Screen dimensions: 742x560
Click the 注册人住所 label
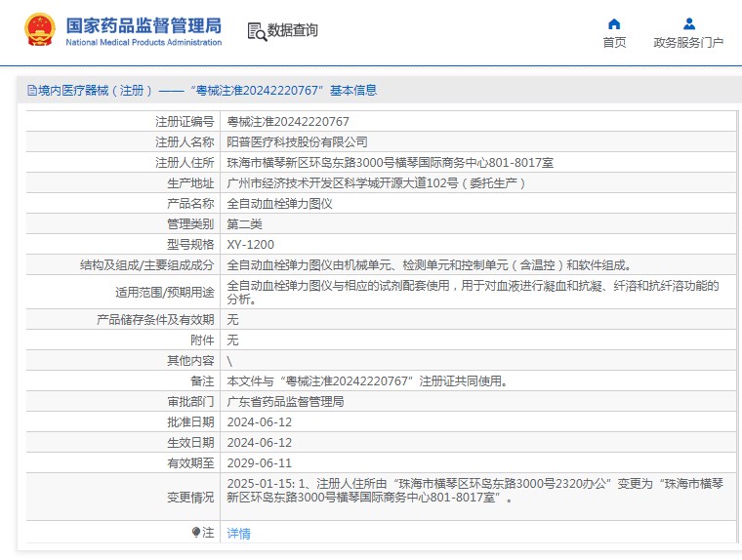point(185,163)
